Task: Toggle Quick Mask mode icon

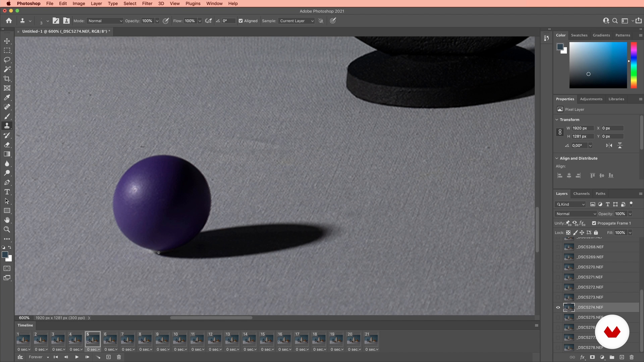Action: 7,268
